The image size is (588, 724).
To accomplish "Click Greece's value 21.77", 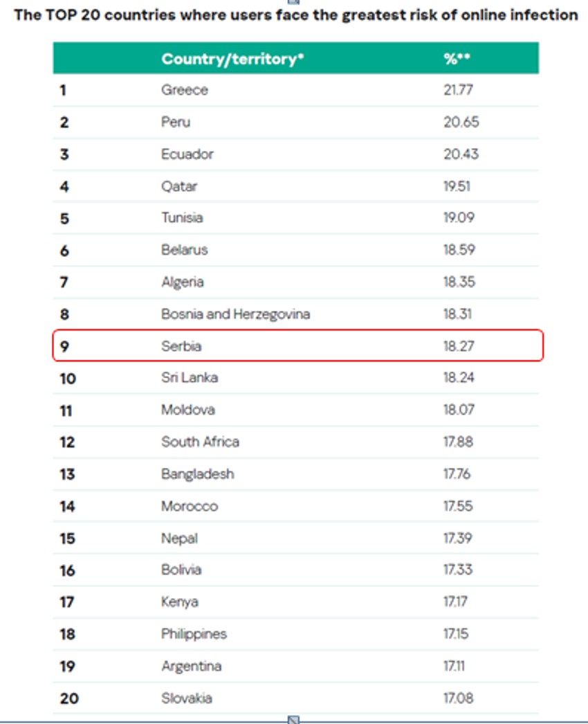I will click(459, 90).
